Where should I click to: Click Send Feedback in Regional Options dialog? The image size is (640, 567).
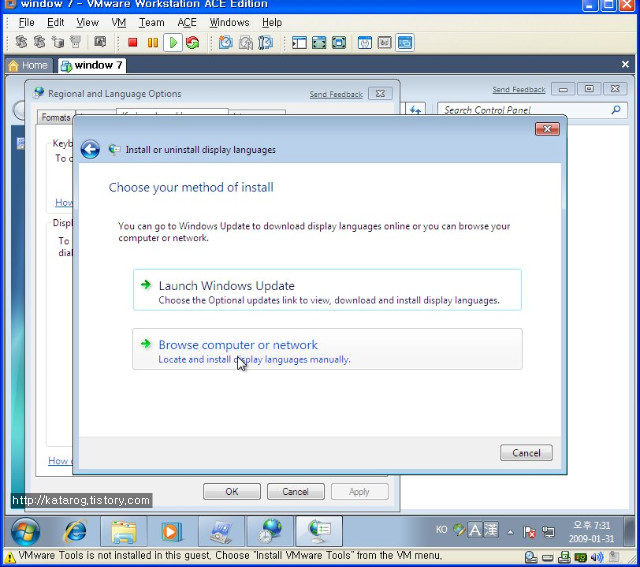coord(336,94)
